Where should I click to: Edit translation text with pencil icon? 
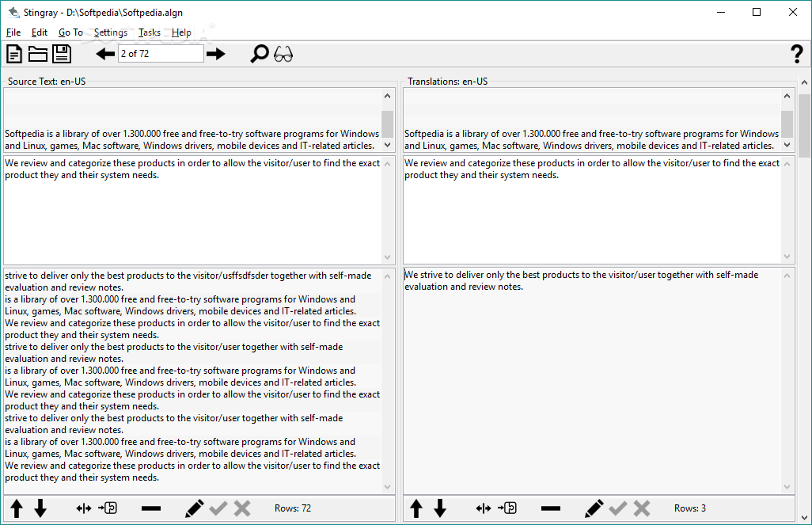point(594,508)
